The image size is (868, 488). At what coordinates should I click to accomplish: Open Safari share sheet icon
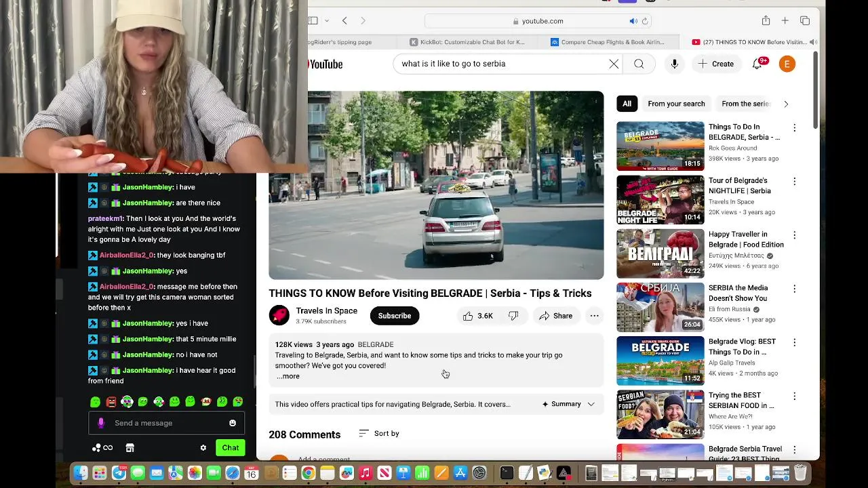pos(766,21)
